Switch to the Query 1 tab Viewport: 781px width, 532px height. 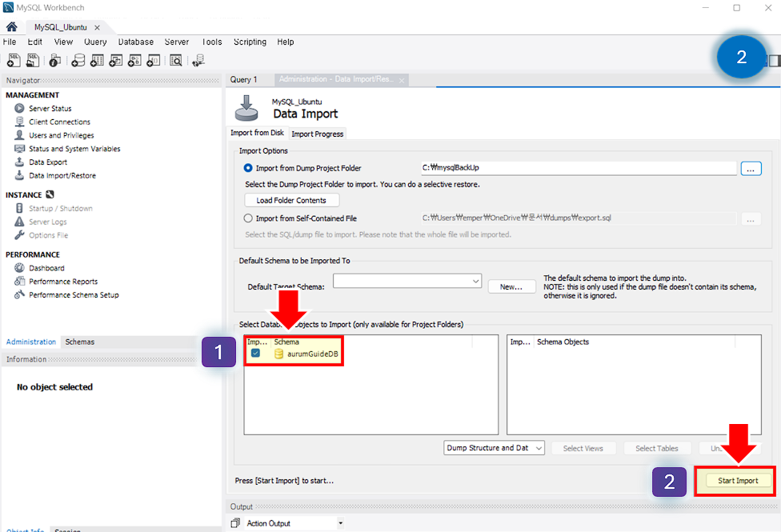coord(243,80)
